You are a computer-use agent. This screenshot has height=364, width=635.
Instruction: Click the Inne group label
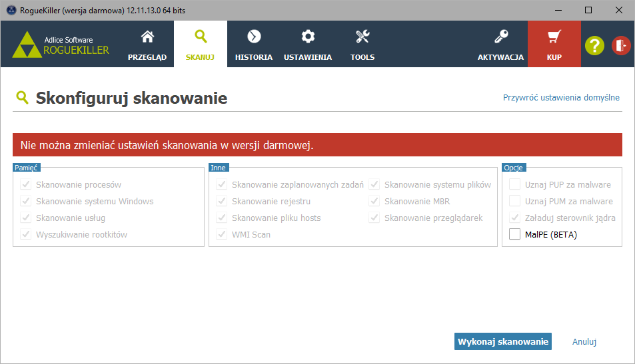[219, 168]
